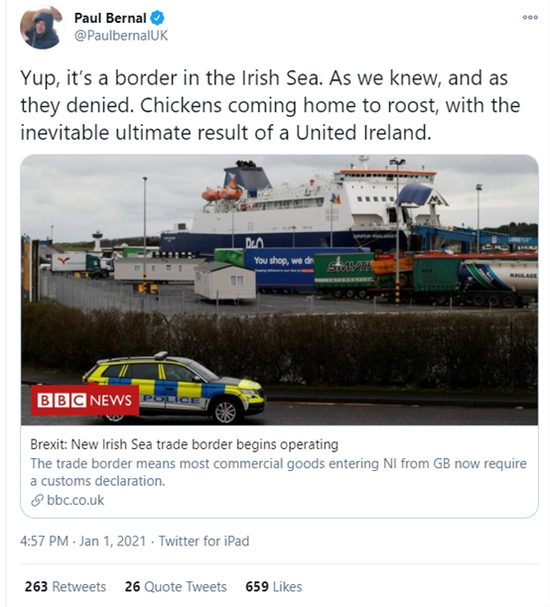This screenshot has width=550, height=607.
Task: Click the link chain icon beside bbc.co.uk
Action: 37,500
